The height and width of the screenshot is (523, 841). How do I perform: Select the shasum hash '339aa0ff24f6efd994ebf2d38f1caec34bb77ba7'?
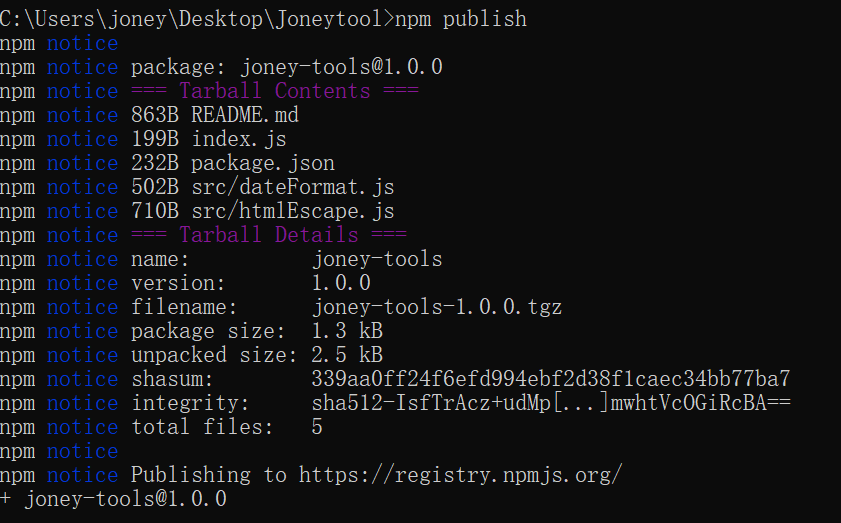coord(550,379)
